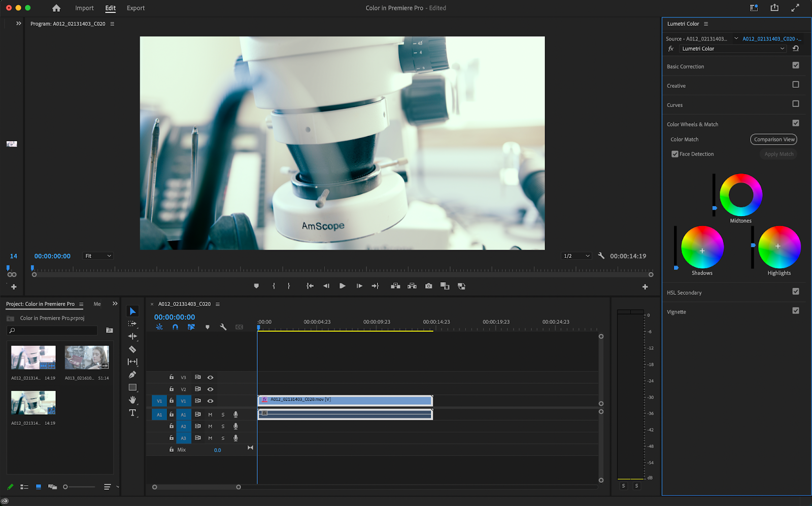This screenshot has width=812, height=506.
Task: Enable the Creative section checkbox
Action: (x=796, y=85)
